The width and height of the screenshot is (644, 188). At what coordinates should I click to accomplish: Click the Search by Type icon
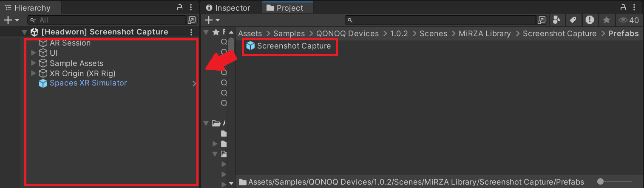point(556,20)
